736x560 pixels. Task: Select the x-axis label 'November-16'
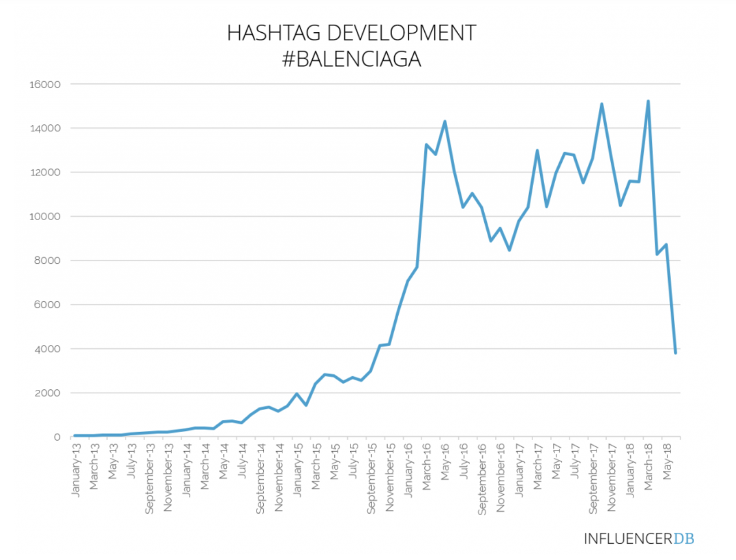[x=500, y=477]
